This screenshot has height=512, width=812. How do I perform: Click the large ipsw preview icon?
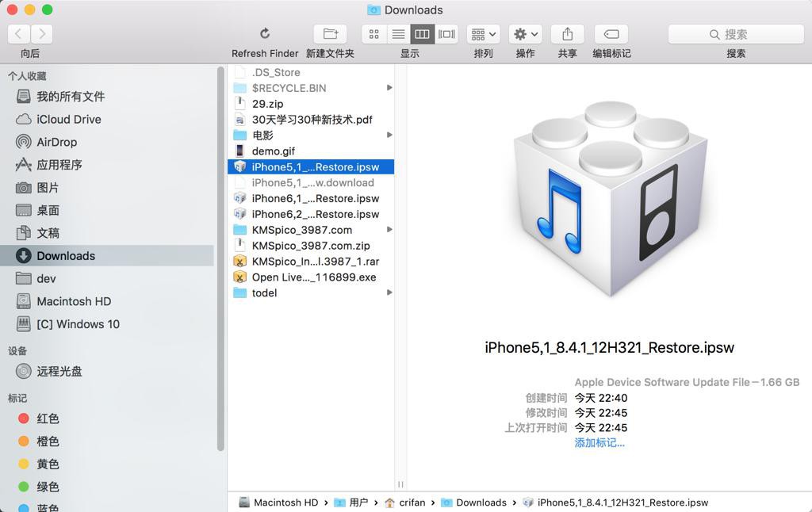pos(610,199)
